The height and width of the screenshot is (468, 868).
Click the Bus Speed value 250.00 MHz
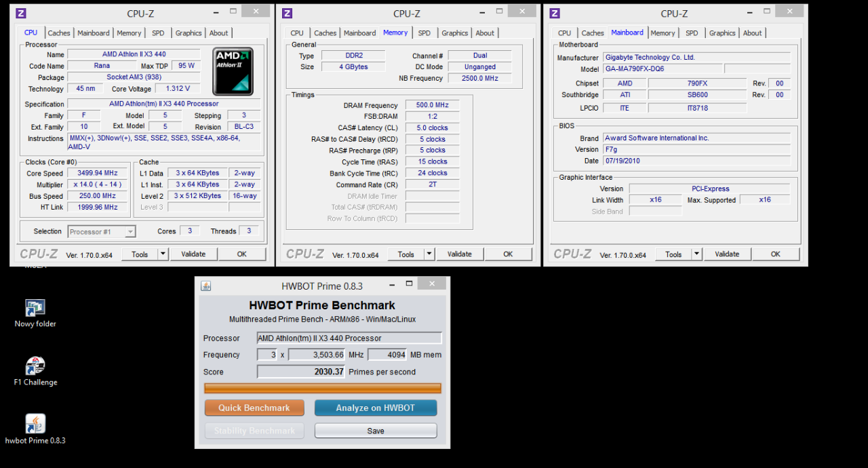97,196
